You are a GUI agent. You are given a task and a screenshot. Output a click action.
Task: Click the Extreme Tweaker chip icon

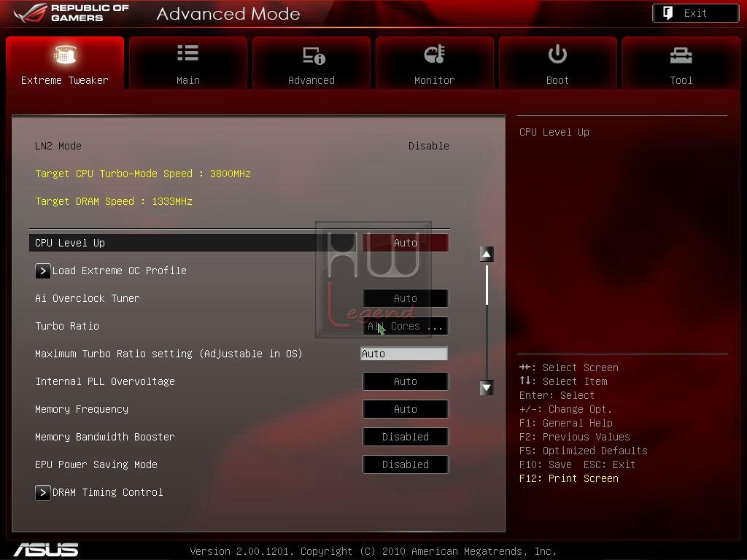[x=65, y=54]
